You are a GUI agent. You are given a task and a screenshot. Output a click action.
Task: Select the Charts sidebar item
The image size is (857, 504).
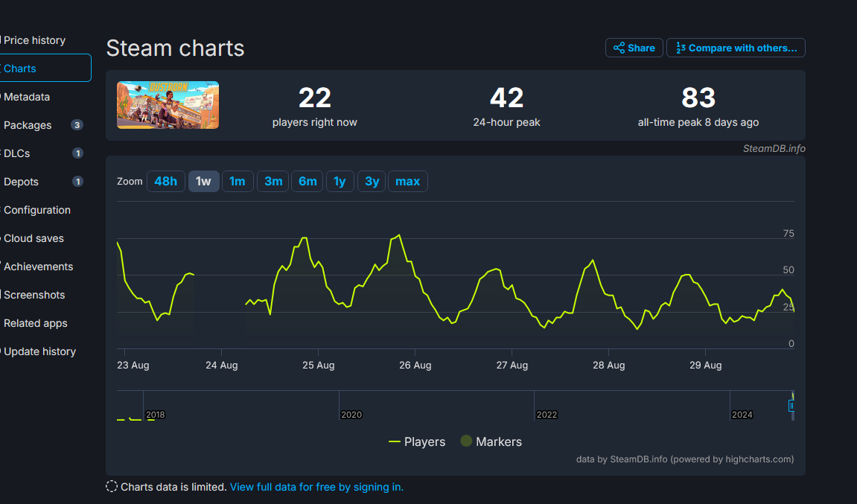pos(45,68)
